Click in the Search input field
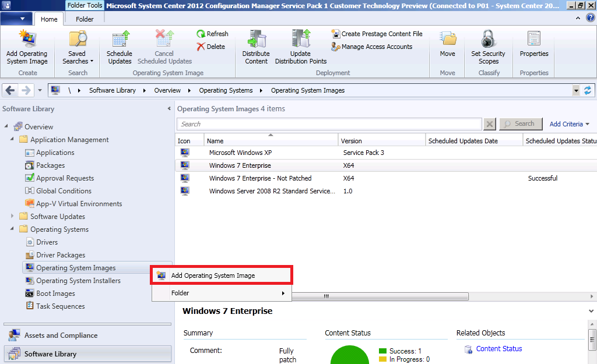This screenshot has height=364, width=597. coord(329,124)
